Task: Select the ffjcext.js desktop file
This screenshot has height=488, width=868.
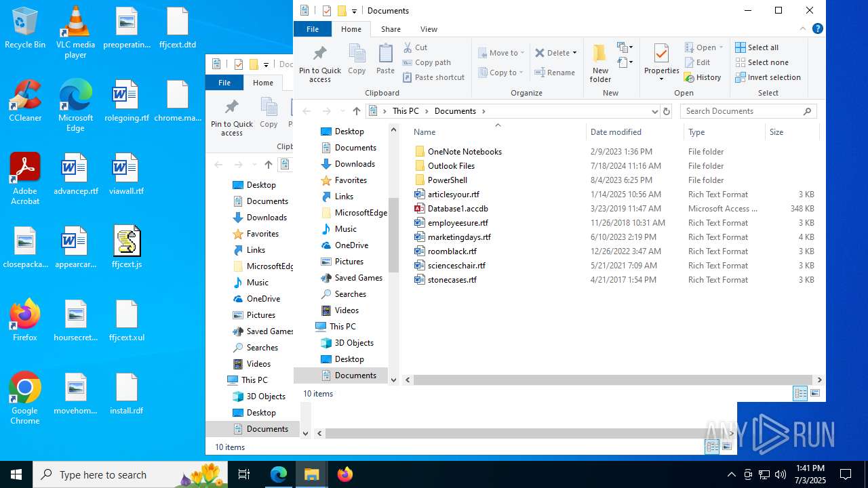Action: click(127, 247)
